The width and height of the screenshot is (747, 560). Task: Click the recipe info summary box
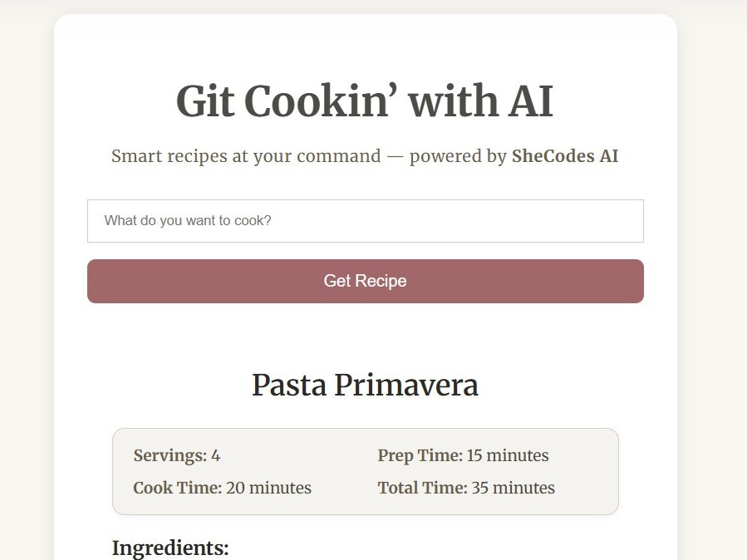(x=365, y=471)
